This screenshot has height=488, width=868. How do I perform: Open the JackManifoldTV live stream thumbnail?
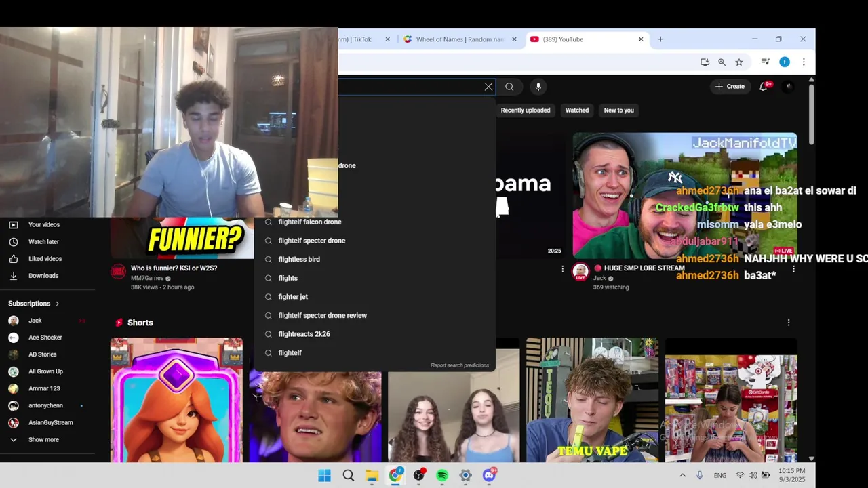click(x=685, y=195)
